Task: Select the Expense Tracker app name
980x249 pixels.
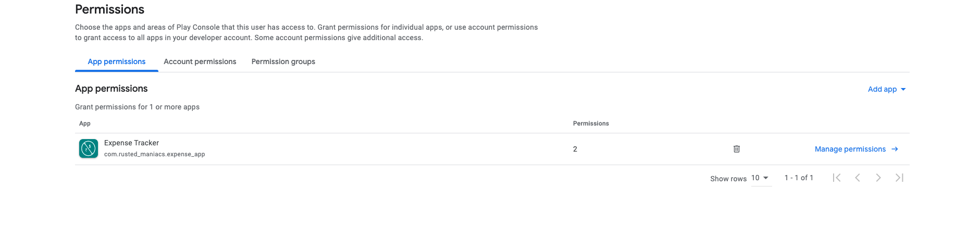Action: tap(131, 143)
